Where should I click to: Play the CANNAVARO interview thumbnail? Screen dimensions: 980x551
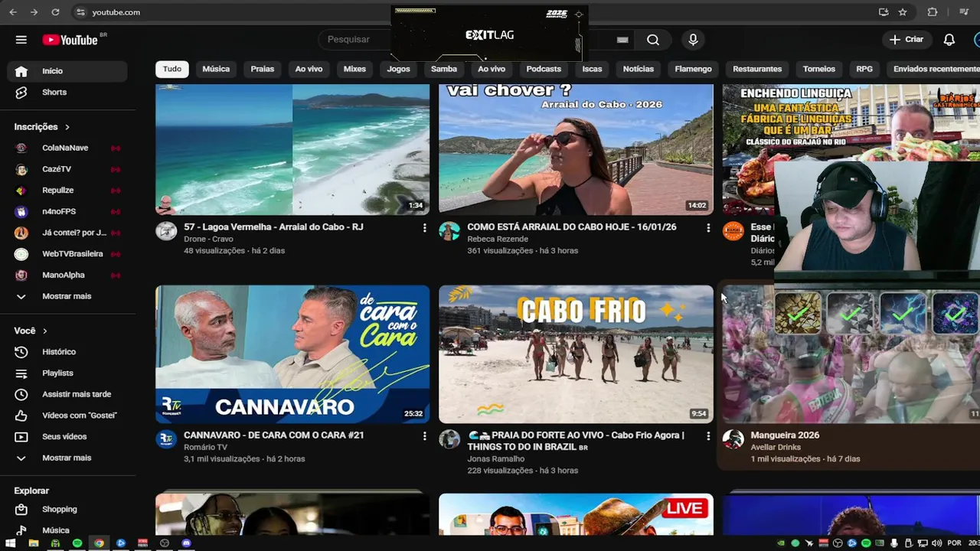click(x=292, y=354)
